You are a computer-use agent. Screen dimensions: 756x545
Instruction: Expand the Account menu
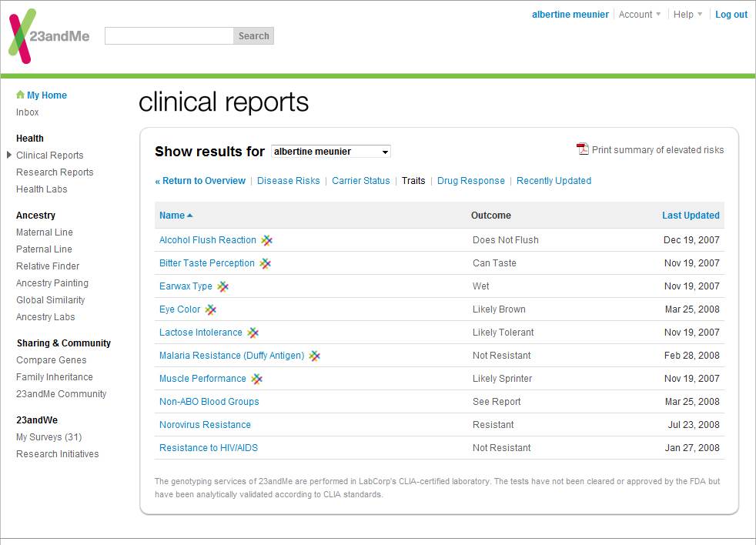640,15
